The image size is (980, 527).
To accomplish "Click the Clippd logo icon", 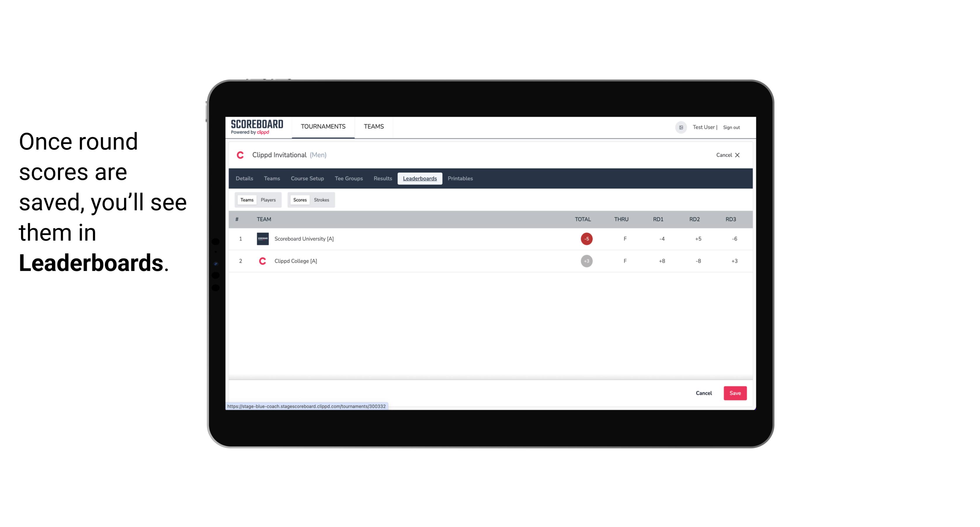I will pyautogui.click(x=241, y=156).
